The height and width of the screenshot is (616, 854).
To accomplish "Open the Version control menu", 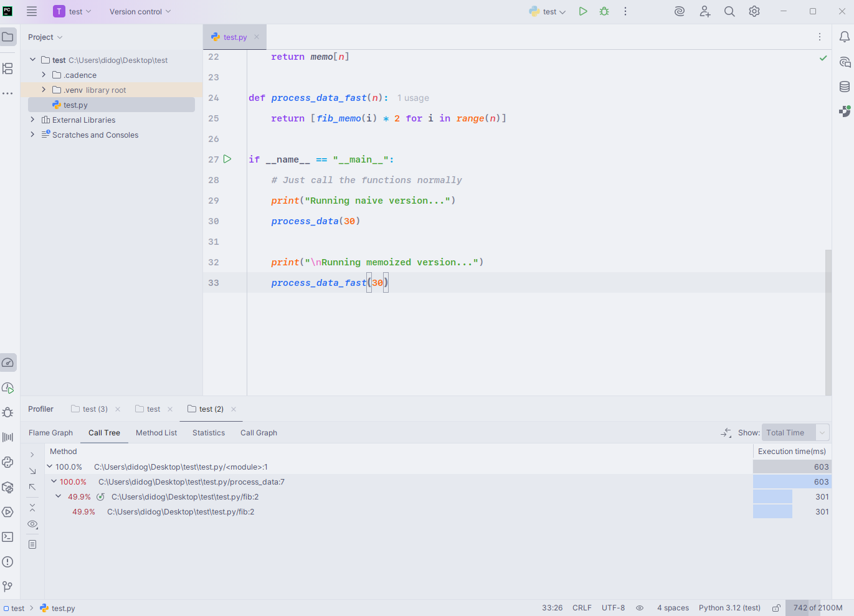I will (x=140, y=11).
